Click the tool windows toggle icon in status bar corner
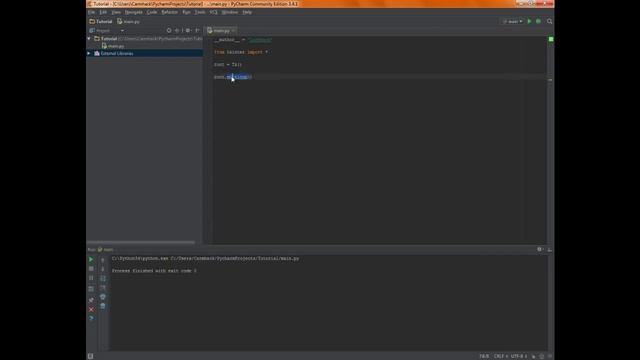This screenshot has width=640, height=360. tap(90, 356)
